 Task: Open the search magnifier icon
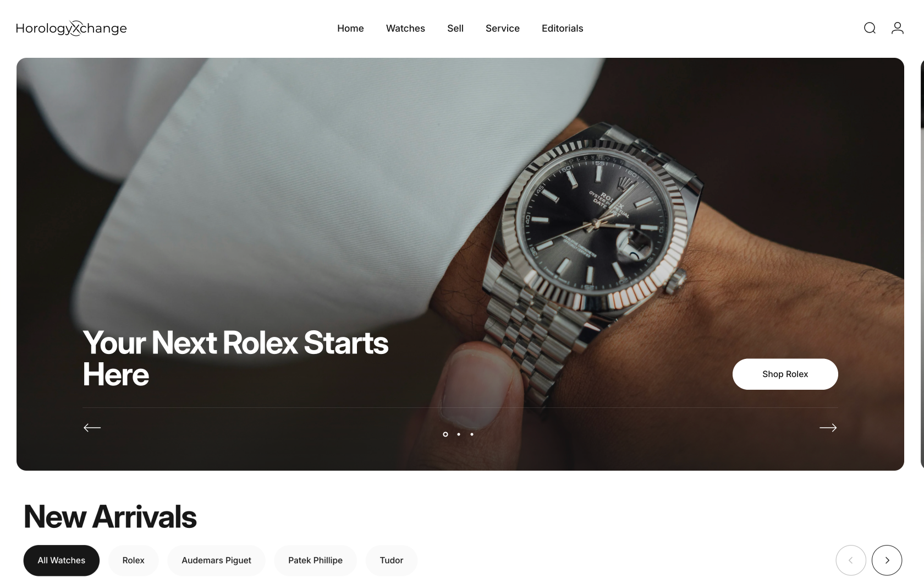point(870,28)
